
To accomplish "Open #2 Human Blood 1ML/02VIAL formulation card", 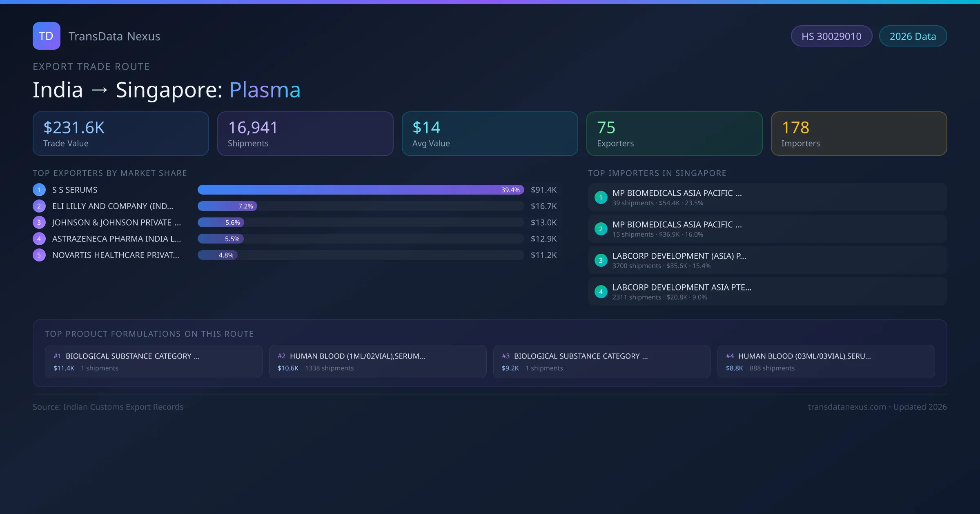I will (x=377, y=361).
